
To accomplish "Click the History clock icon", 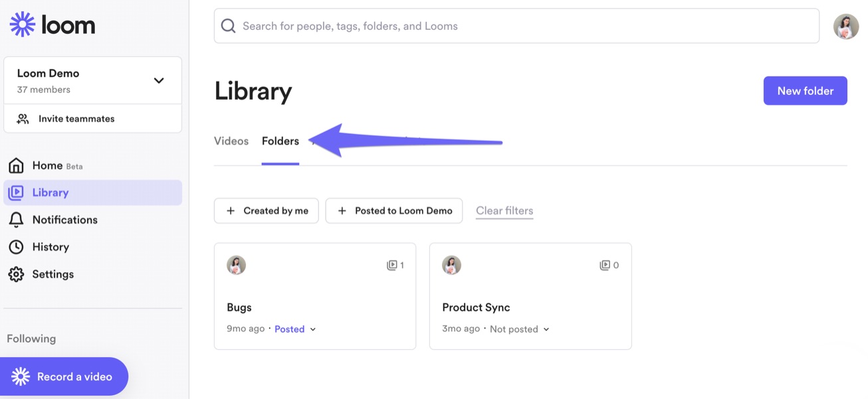I will tap(16, 247).
